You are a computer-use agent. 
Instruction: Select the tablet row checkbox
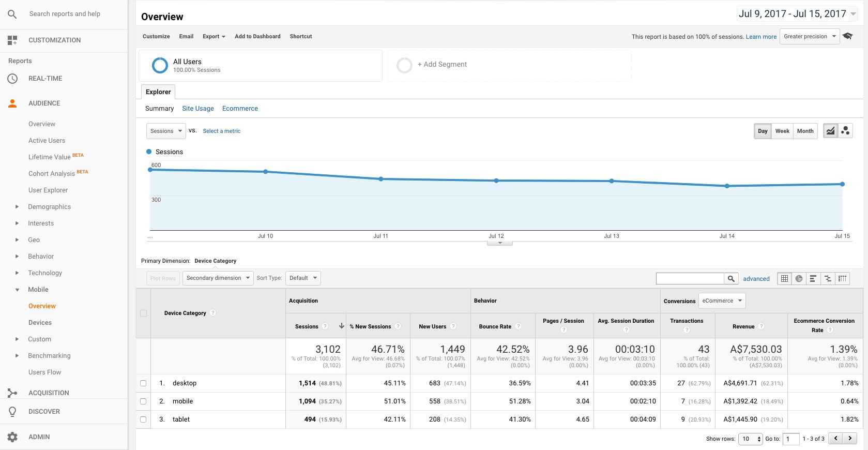143,419
